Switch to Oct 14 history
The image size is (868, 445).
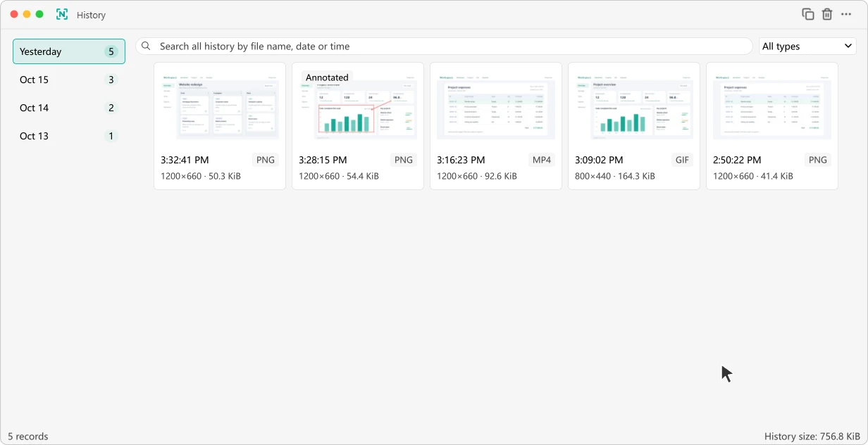tap(69, 108)
